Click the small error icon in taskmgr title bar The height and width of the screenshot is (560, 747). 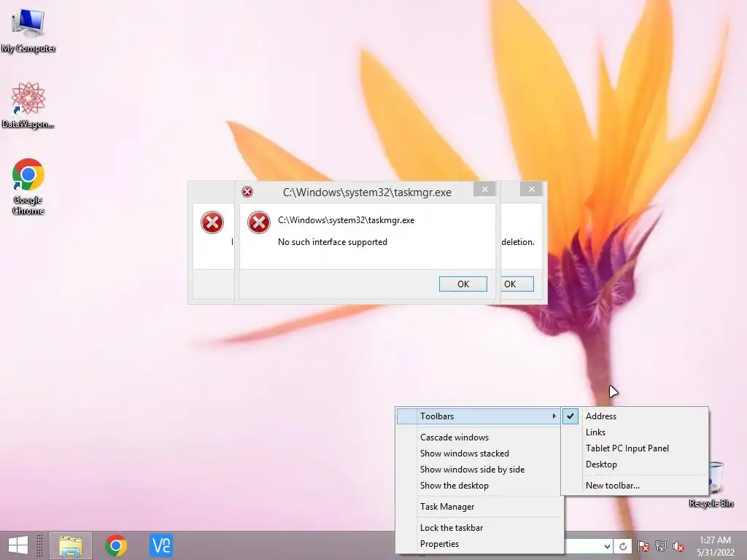[247, 192]
